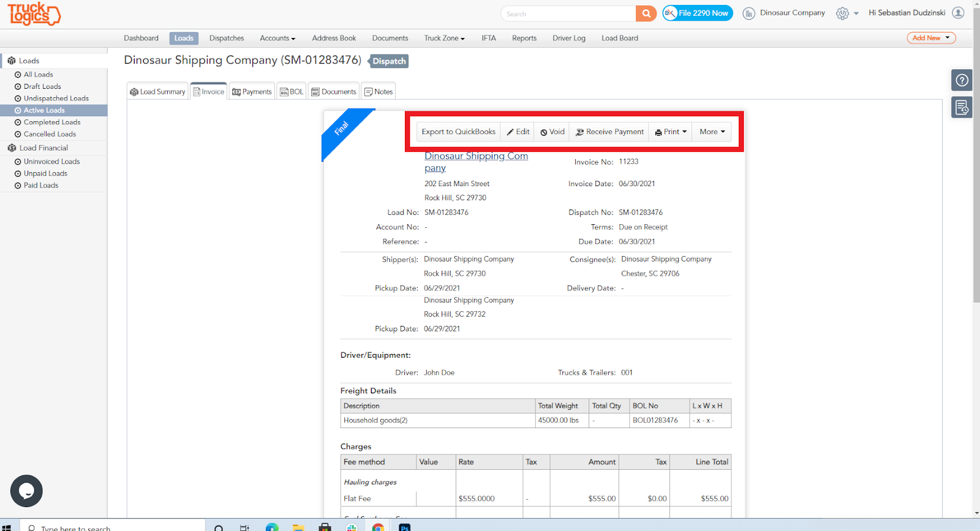Click Receive Payment
This screenshot has width=980, height=531.
pos(609,132)
